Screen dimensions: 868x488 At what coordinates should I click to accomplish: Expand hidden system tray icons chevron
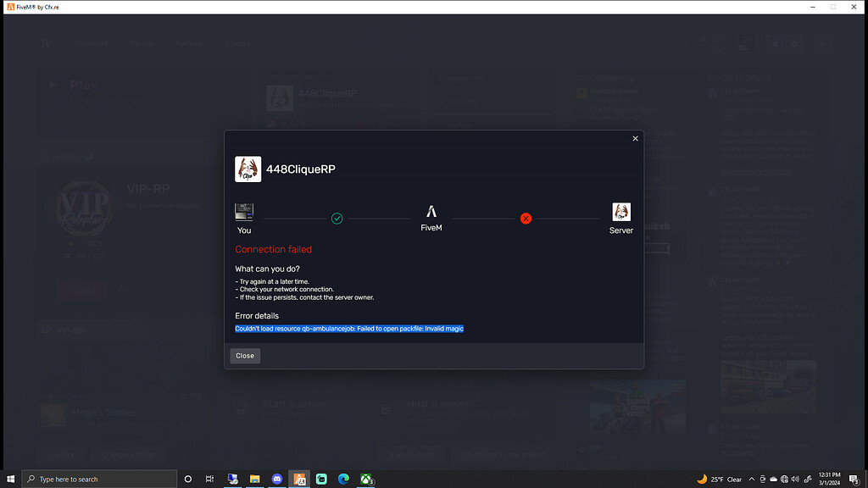coord(751,480)
